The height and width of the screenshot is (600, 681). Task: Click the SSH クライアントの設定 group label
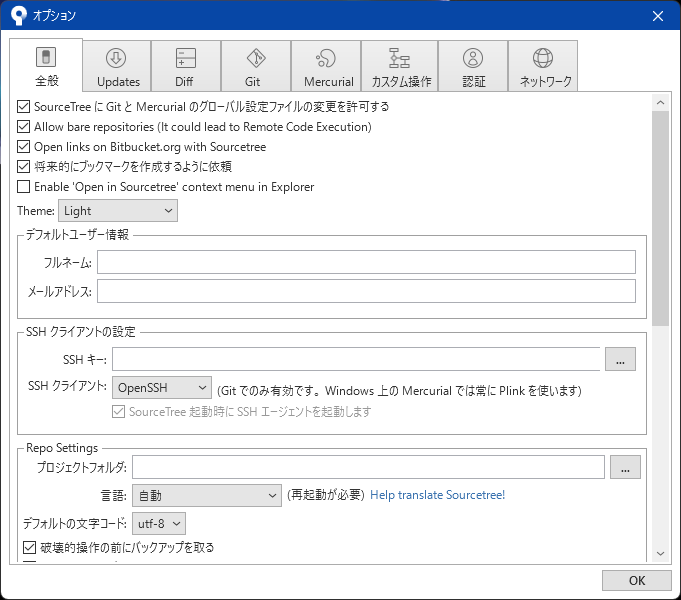coord(81,332)
